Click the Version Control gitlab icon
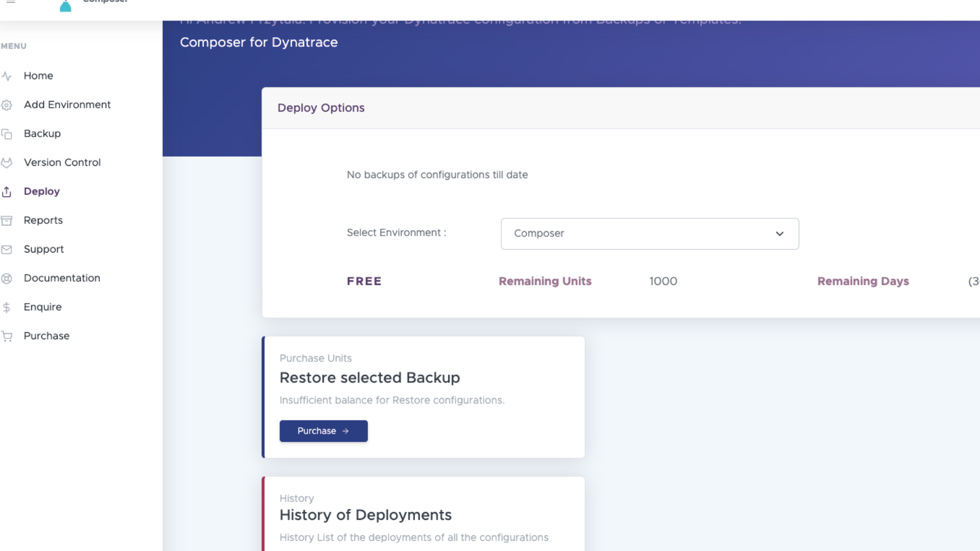Viewport: 980px width, 551px height. (7, 163)
